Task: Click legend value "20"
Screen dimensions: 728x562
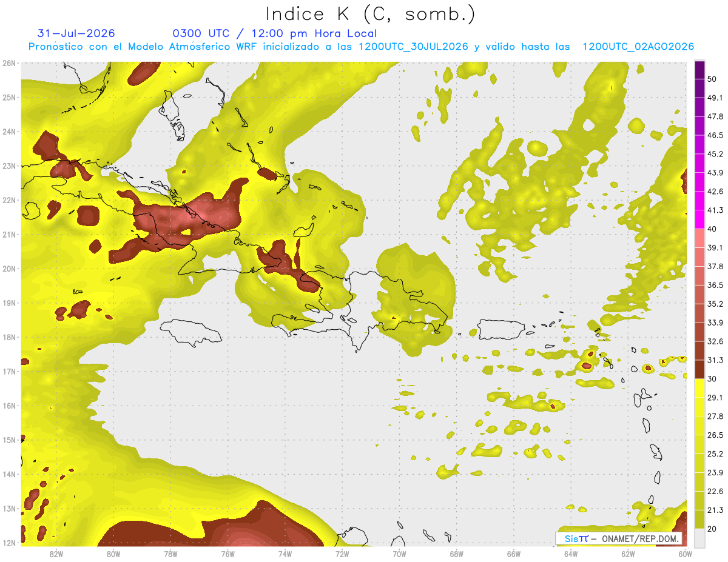Action: [712, 529]
